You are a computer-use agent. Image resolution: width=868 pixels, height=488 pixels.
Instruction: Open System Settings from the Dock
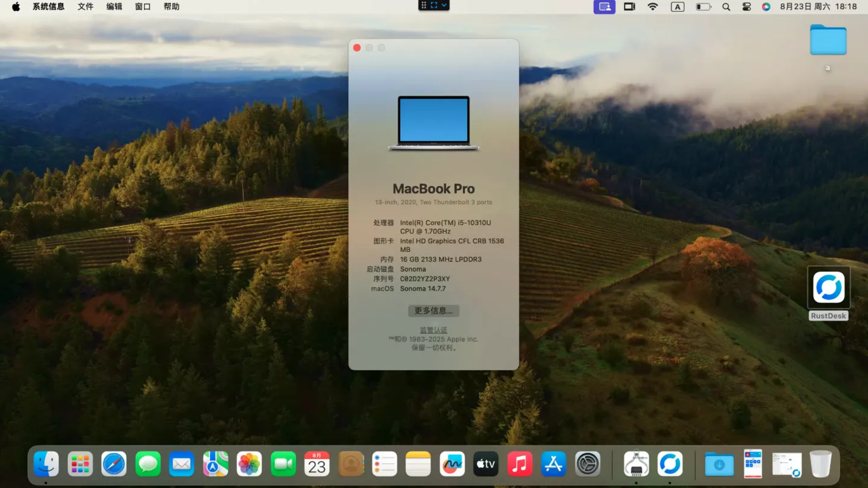click(588, 464)
